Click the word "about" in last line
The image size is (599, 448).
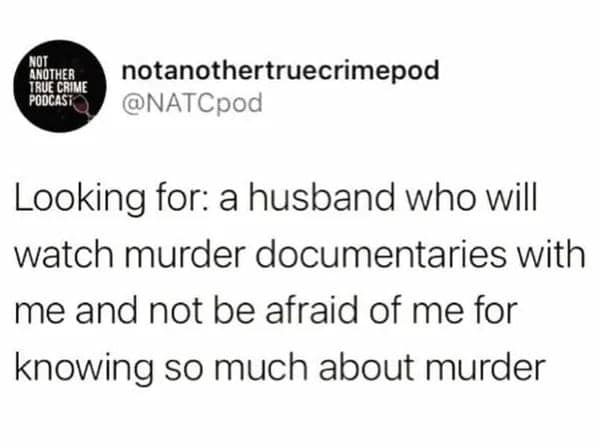coord(366,367)
